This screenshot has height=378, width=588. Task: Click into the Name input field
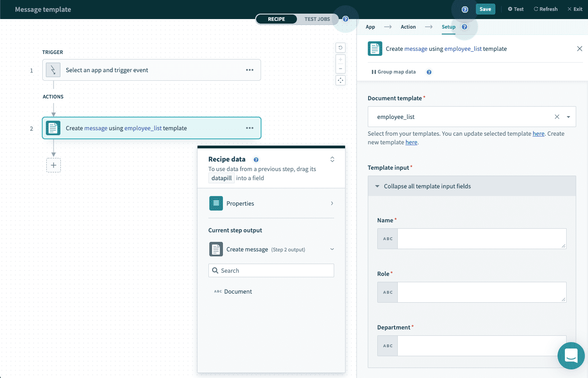click(481, 239)
